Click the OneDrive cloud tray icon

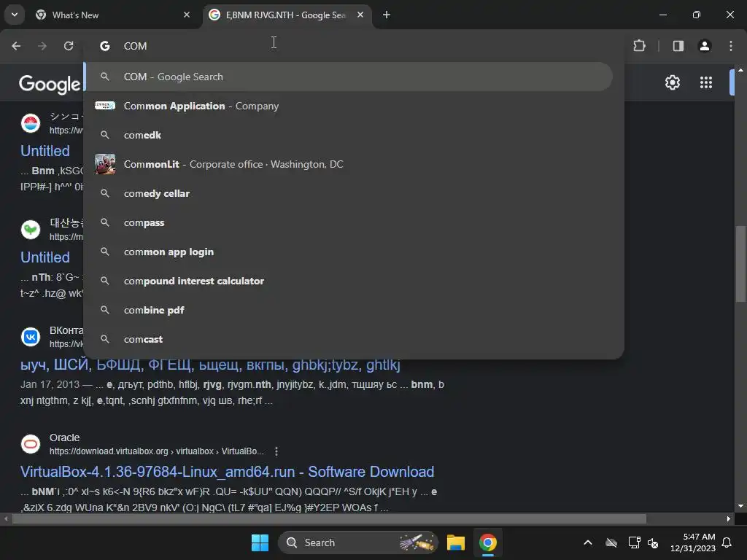[611, 542]
